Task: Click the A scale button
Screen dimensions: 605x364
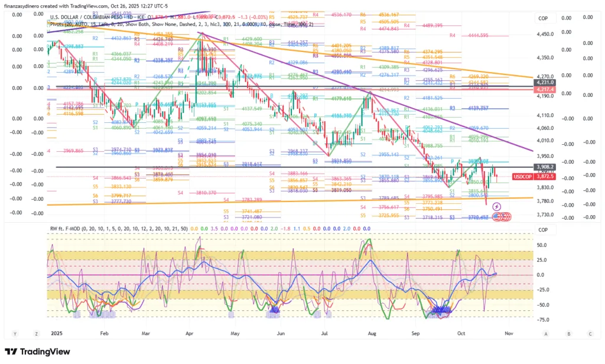Action: 547,333
